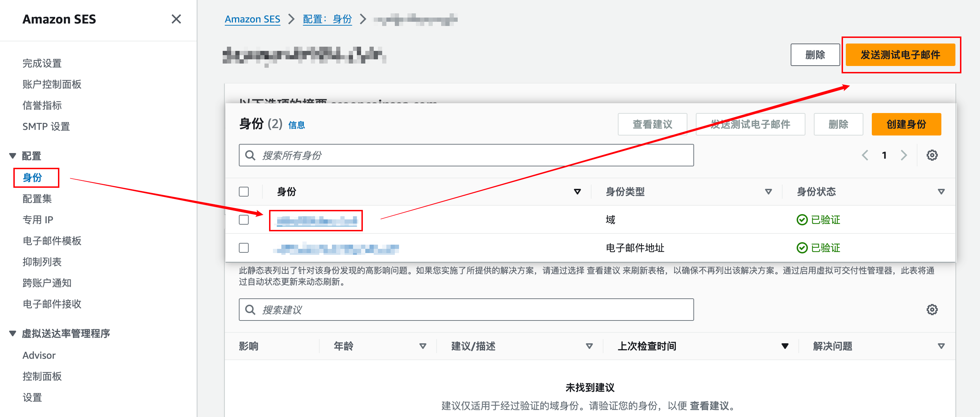Select 身份 under 配置
This screenshot has width=980, height=417.
pyautogui.click(x=32, y=178)
